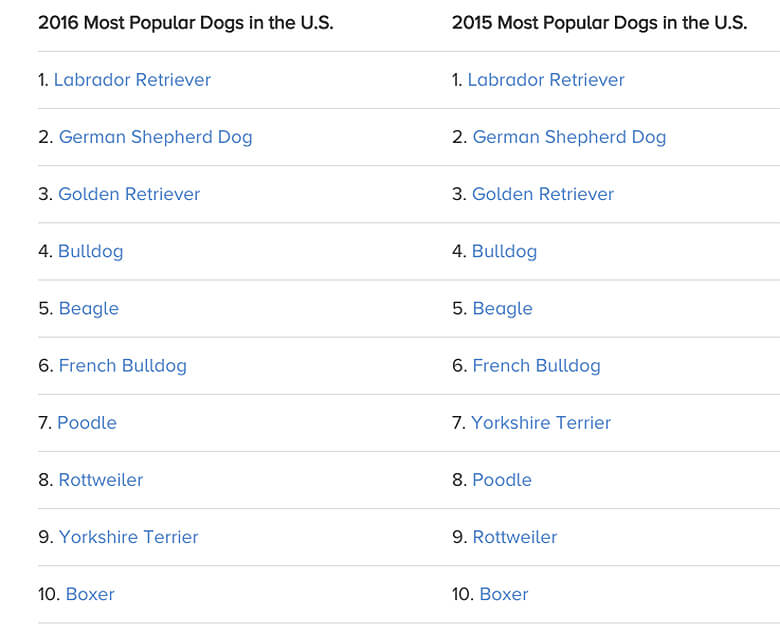The image size is (780, 633).
Task: Click Rottweiler ranked 8th in 2016
Action: coord(100,480)
